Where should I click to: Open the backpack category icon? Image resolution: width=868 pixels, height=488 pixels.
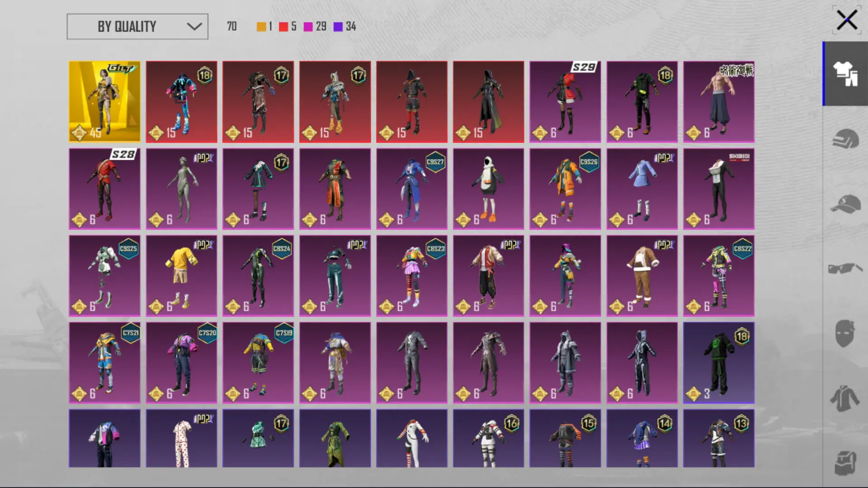[845, 463]
